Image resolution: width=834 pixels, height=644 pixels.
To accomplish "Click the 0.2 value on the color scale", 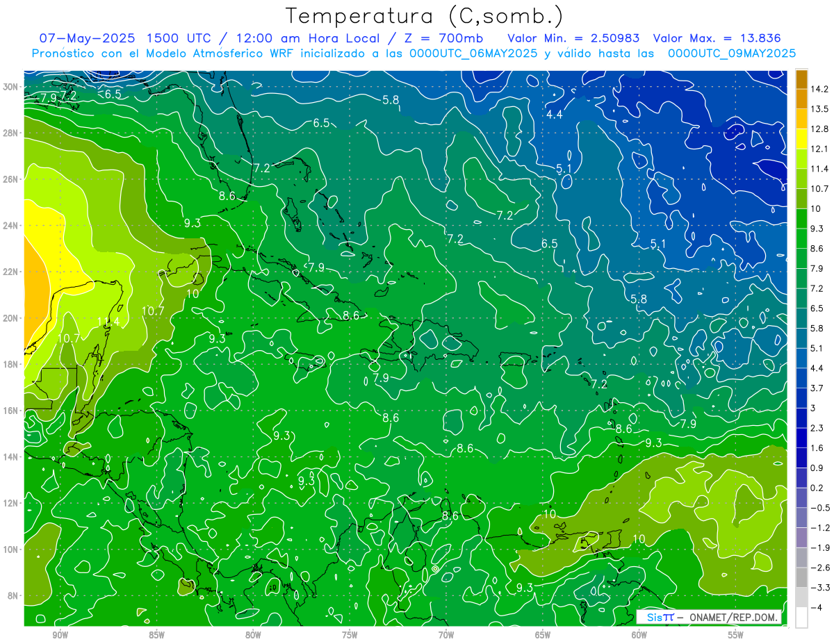I will [818, 488].
